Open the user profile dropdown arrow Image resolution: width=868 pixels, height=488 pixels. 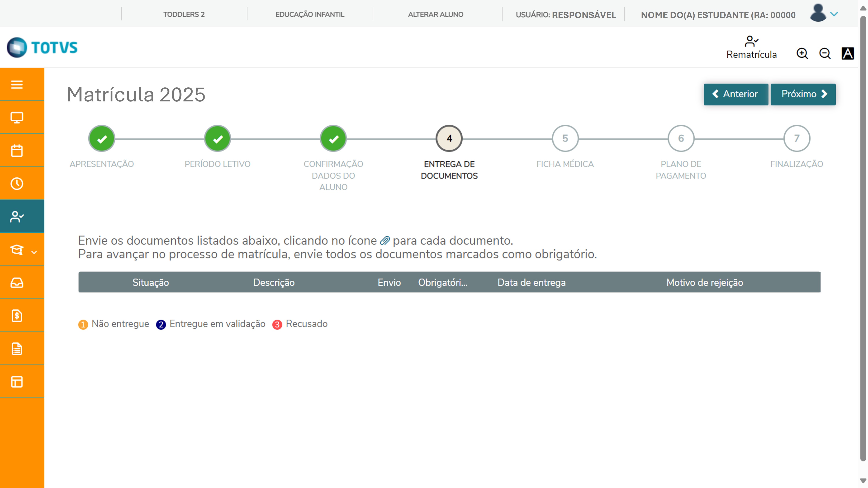point(834,14)
